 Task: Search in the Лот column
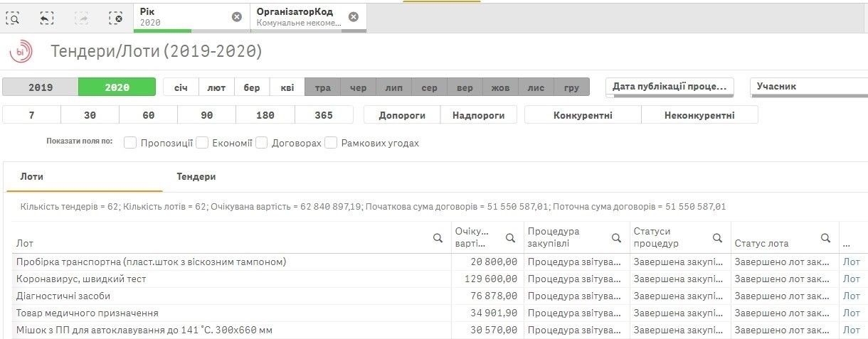(438, 238)
